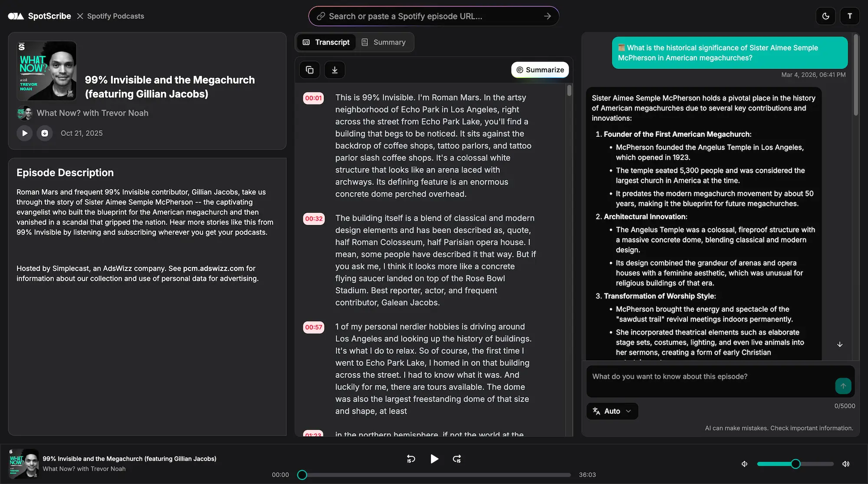This screenshot has width=868, height=484.
Task: Open the episode download option on card
Action: (45, 133)
